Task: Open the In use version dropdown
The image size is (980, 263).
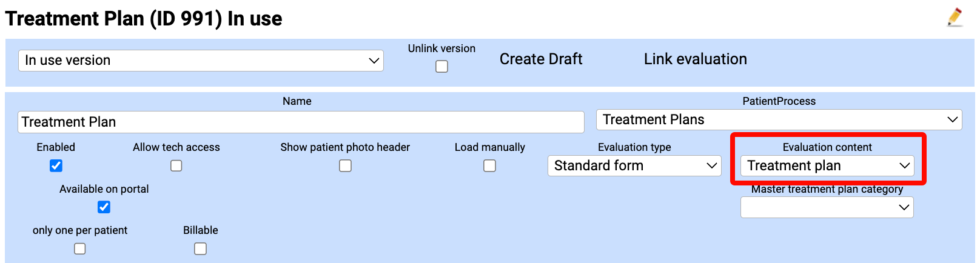Action: pos(201,61)
